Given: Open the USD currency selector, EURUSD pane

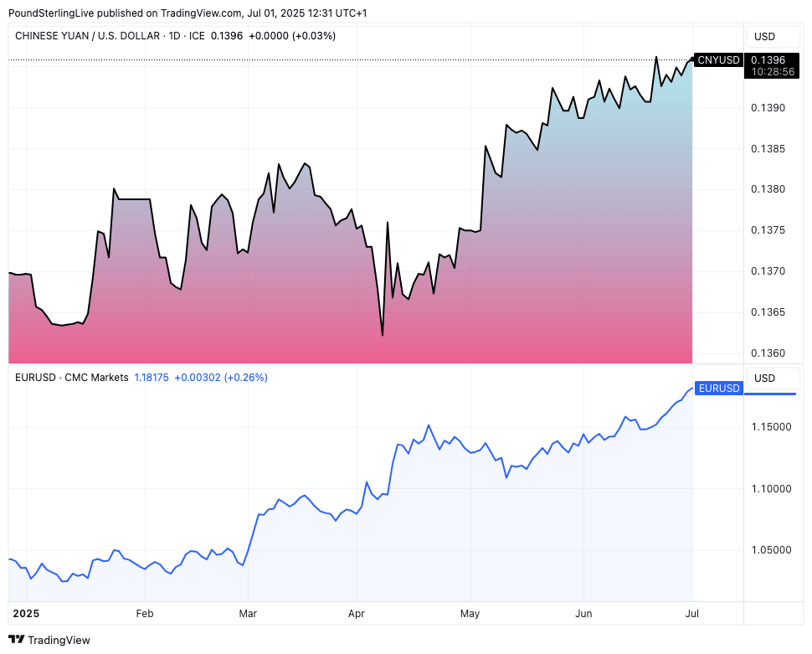Looking at the screenshot, I should [x=764, y=378].
